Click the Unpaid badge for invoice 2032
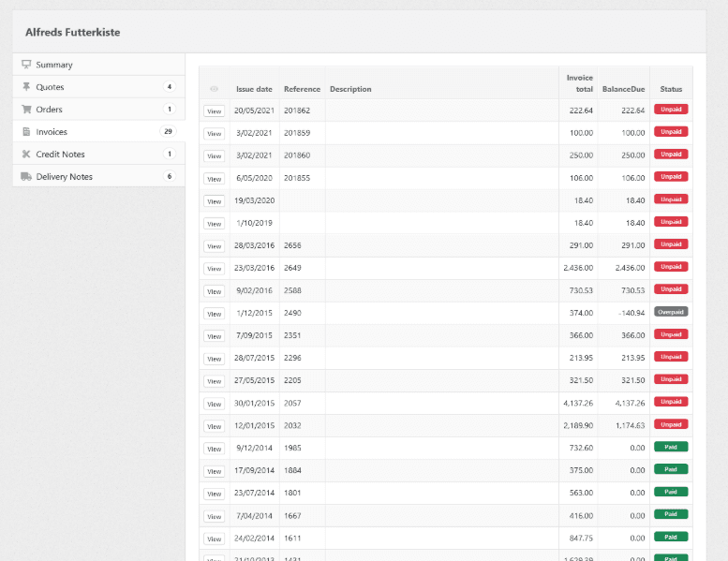The height and width of the screenshot is (561, 728). pyautogui.click(x=671, y=424)
